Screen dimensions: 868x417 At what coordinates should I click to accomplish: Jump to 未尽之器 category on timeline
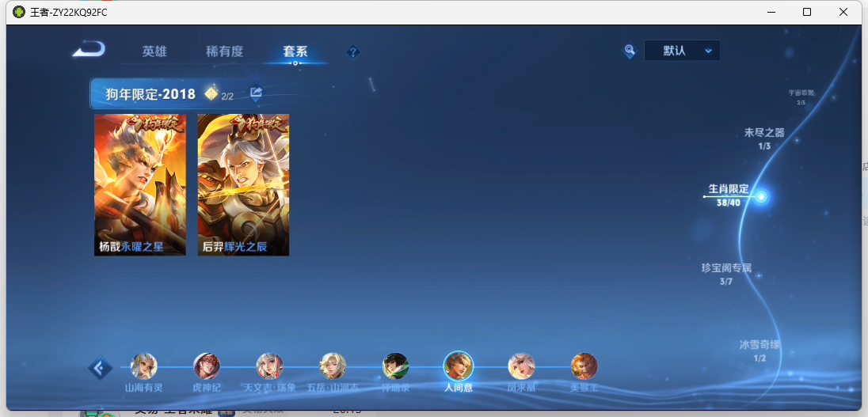pyautogui.click(x=763, y=138)
